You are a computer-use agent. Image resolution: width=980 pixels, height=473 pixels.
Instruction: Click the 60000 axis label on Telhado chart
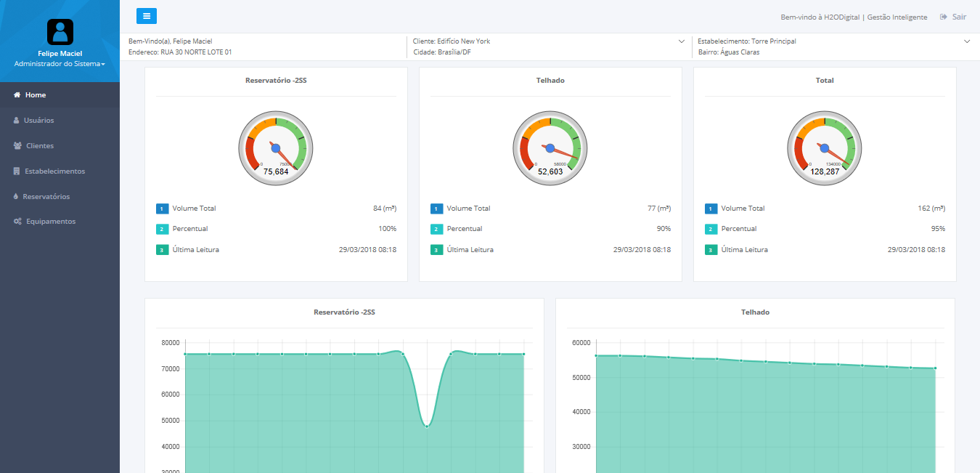[x=581, y=343]
